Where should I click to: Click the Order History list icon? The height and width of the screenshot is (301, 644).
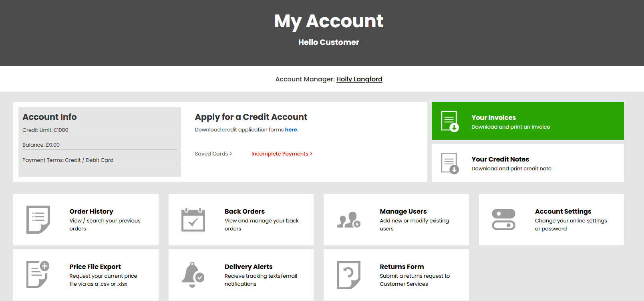38,220
